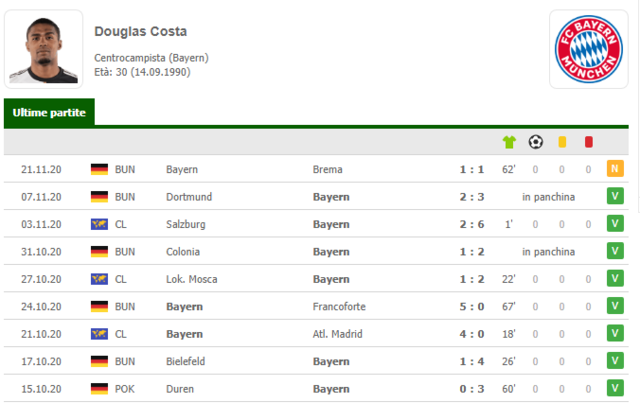Open Douglas Costa's player photo
Viewport: 640px width, 403px height.
click(x=44, y=49)
